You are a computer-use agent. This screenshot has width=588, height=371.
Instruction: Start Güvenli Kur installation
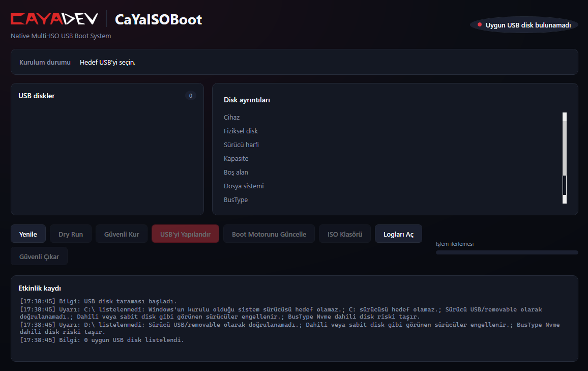122,234
